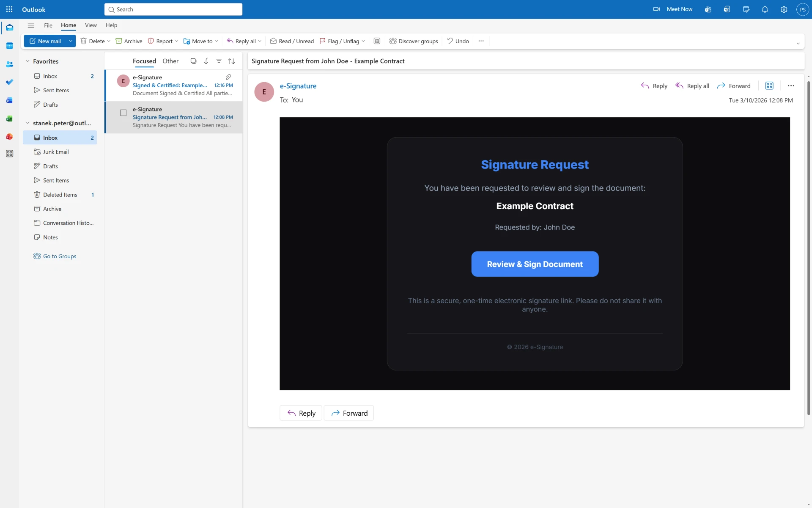Open the Move to dropdown arrow
Image resolution: width=812 pixels, height=508 pixels.
(x=217, y=41)
